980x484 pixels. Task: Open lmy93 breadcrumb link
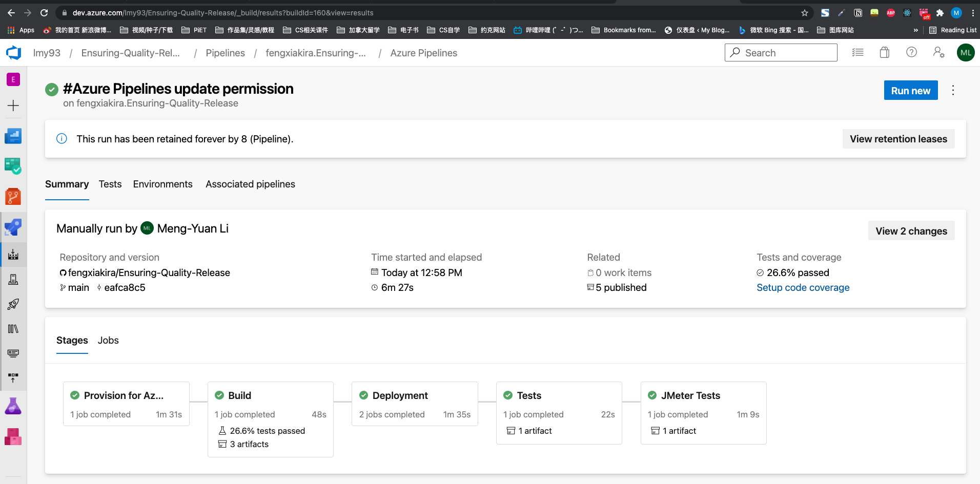click(x=47, y=53)
